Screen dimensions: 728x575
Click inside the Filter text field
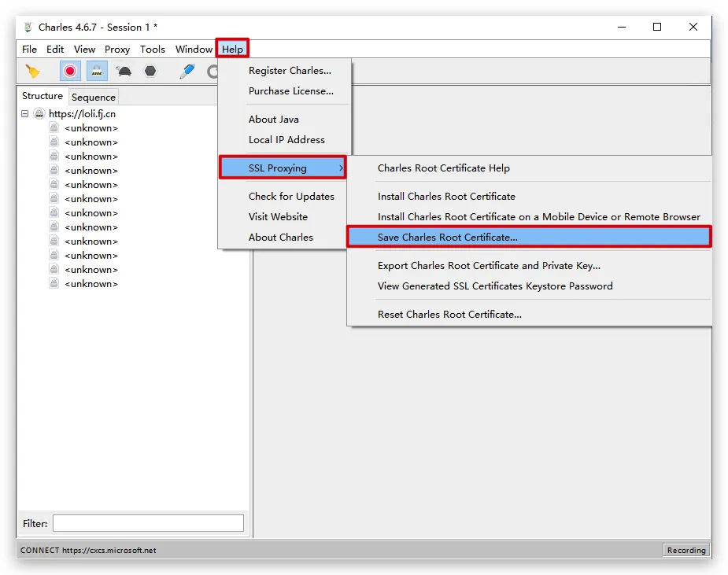click(148, 524)
